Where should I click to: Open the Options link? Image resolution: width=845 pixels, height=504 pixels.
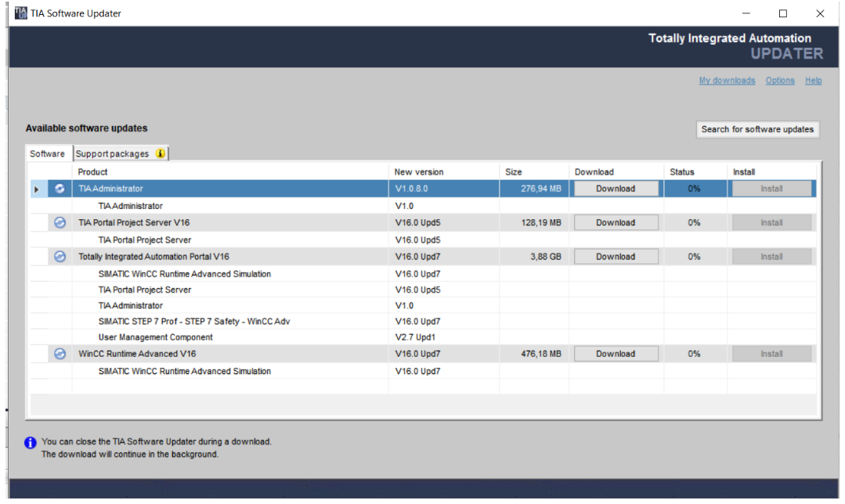click(x=780, y=81)
